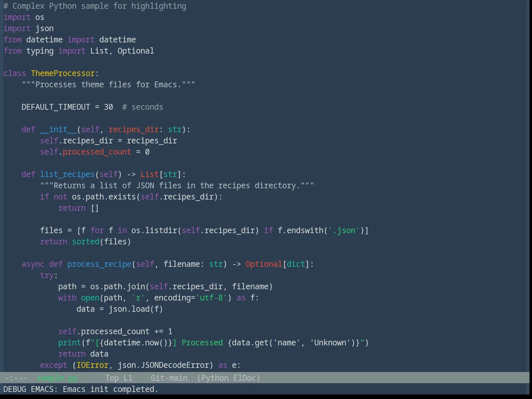Viewport: 532px width, 399px height.
Task: Click the L1 line number indicator
Action: click(128, 378)
